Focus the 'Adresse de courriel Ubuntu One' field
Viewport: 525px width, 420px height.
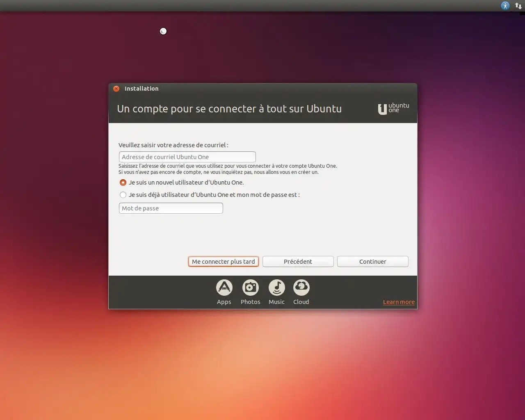[187, 157]
